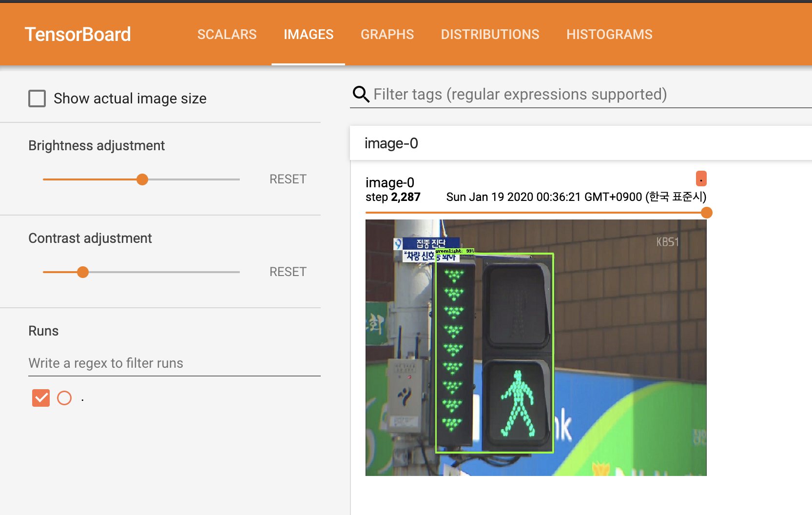Enable Show actual image size checkbox
Viewport: 812px width, 515px height.
(x=37, y=99)
